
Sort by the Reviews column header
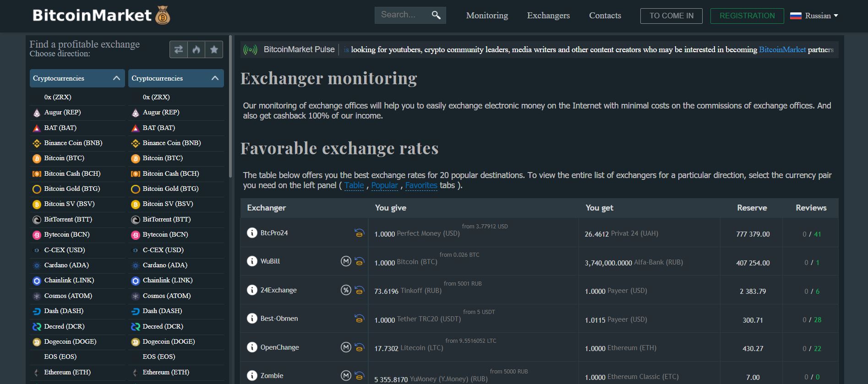pos(811,208)
